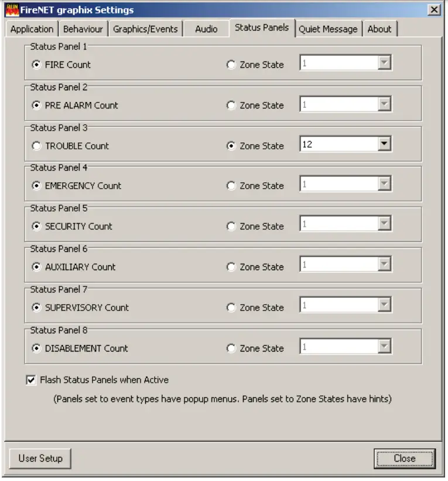The image size is (448, 481).
Task: Close the FireNET graphix Settings window
Action: [x=434, y=10]
